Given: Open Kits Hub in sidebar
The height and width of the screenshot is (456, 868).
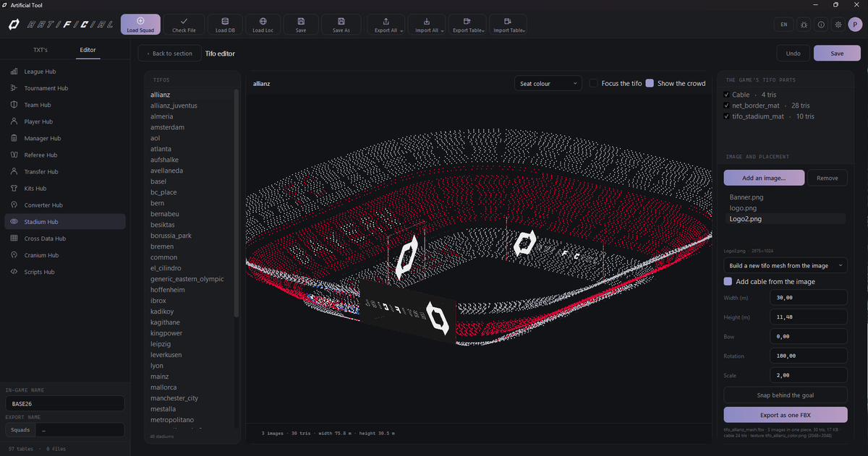Looking at the screenshot, I should tap(65, 189).
